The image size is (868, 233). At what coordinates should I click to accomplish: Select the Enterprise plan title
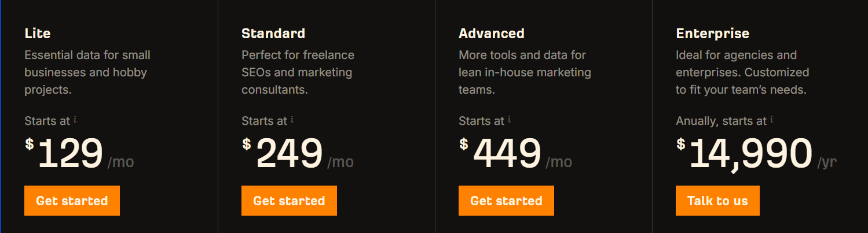(x=713, y=34)
